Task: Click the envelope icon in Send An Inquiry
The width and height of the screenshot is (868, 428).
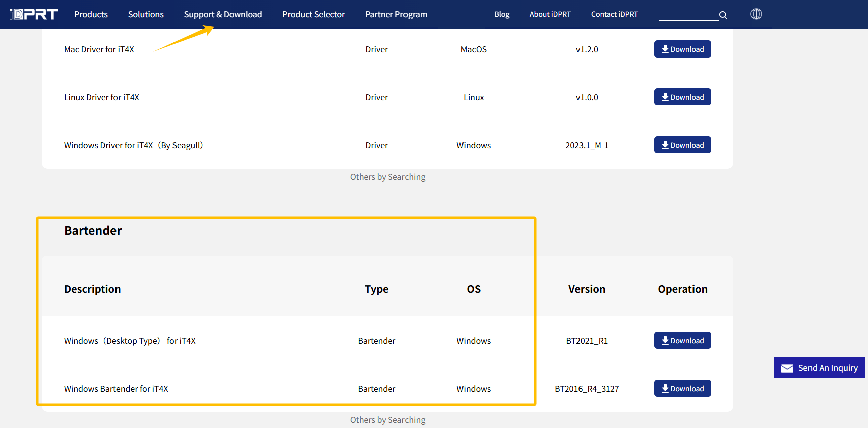Action: [x=787, y=368]
